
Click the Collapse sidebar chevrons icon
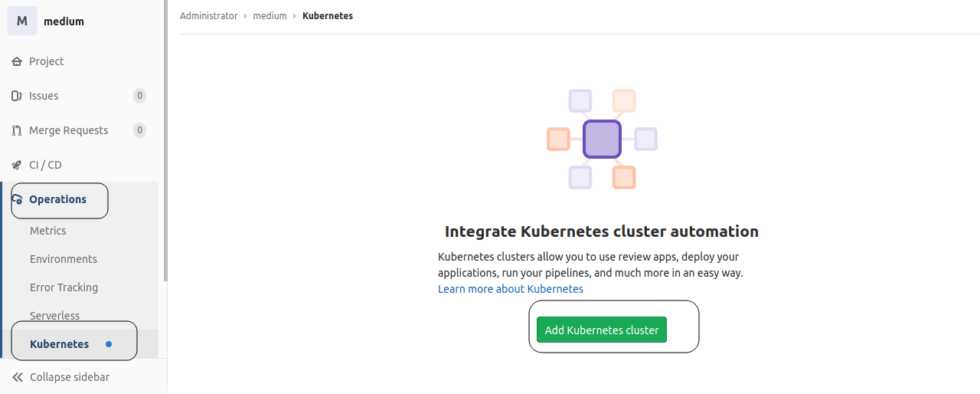(x=17, y=377)
